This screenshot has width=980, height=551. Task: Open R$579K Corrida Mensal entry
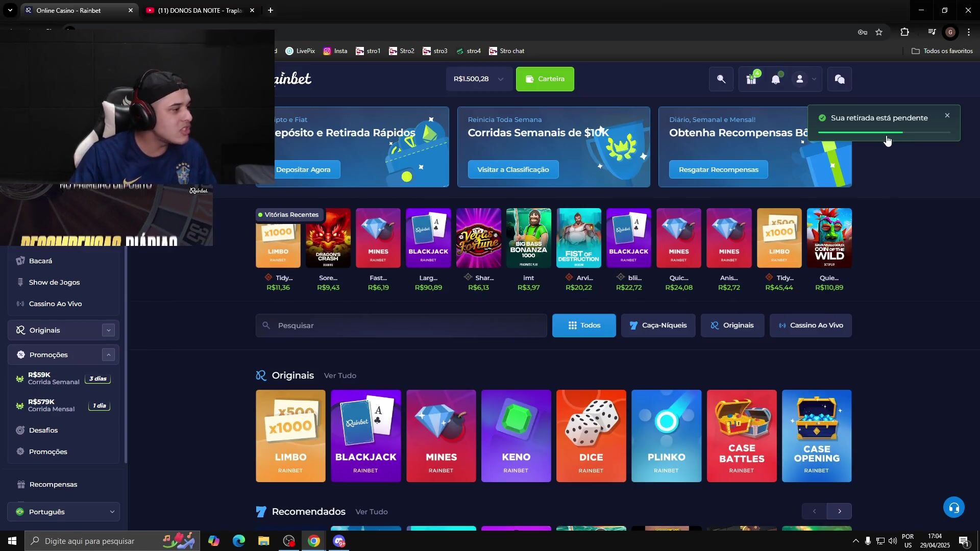coord(64,406)
